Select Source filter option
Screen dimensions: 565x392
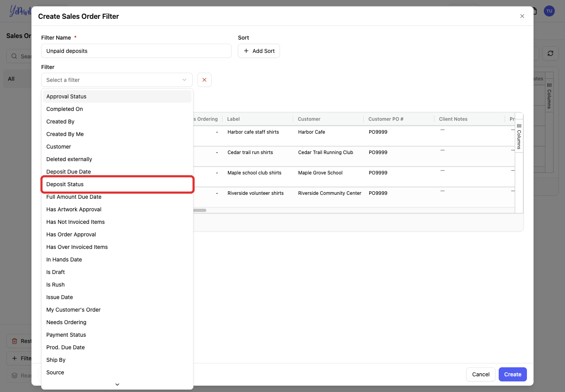117,372
